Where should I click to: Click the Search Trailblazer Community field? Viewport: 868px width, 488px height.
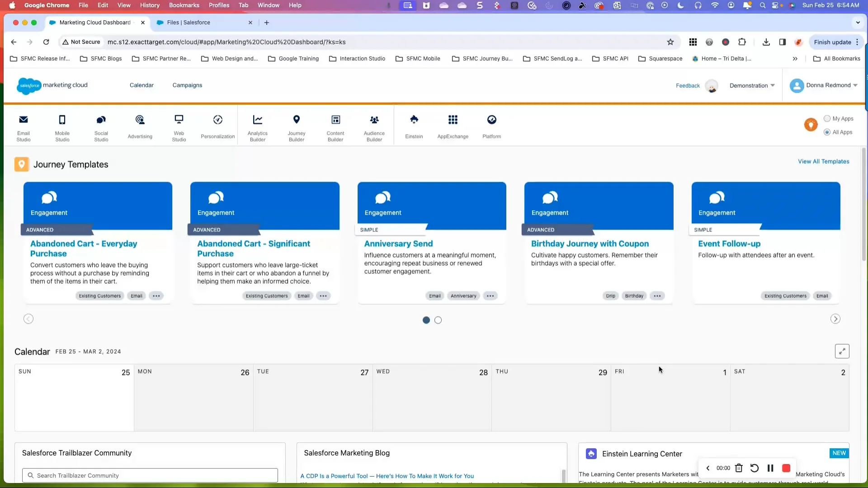coord(150,475)
